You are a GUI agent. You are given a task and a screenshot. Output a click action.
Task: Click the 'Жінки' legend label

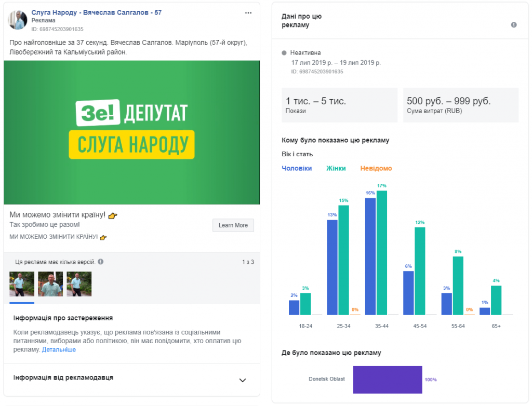336,168
